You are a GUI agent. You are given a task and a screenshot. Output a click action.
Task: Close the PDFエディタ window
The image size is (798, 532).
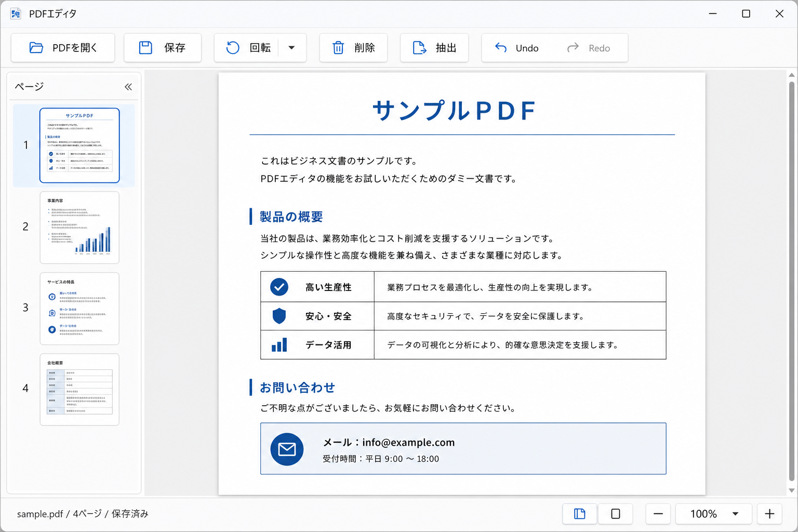pyautogui.click(x=779, y=14)
